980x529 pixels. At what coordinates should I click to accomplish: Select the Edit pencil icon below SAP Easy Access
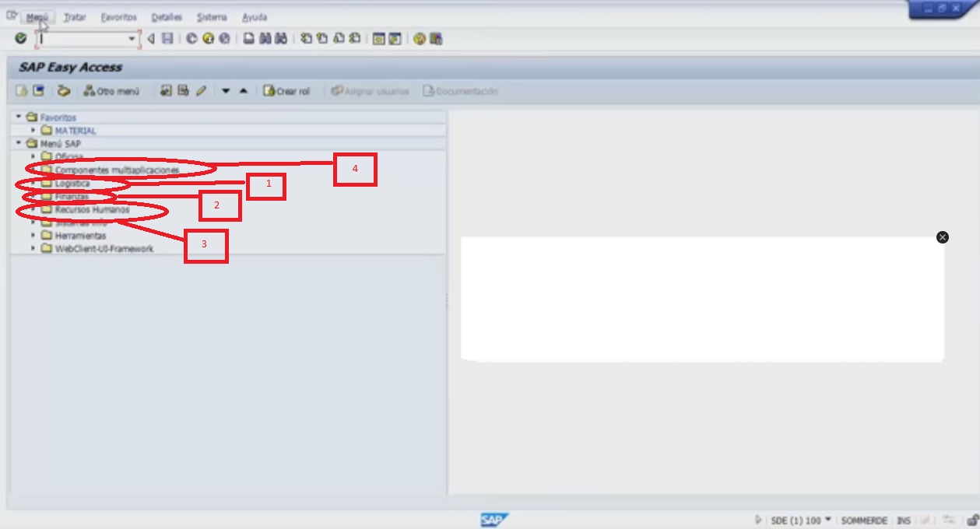click(202, 90)
